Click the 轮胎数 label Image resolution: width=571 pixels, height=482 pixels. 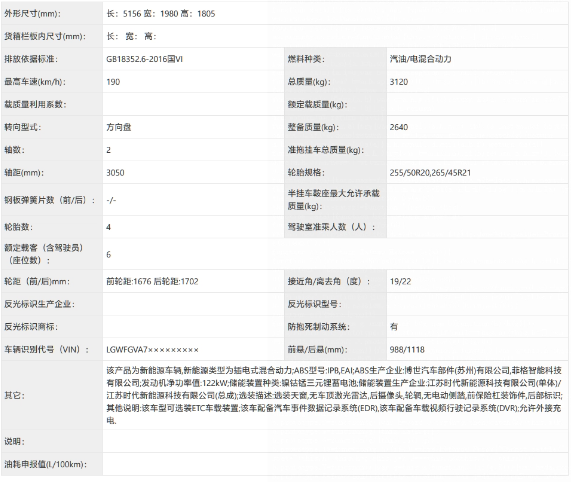click(19, 227)
